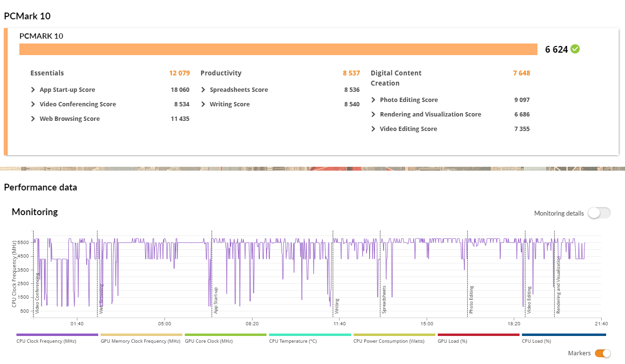This screenshot has width=625, height=364.
Task: Click the Productivity heading
Action: click(x=221, y=73)
